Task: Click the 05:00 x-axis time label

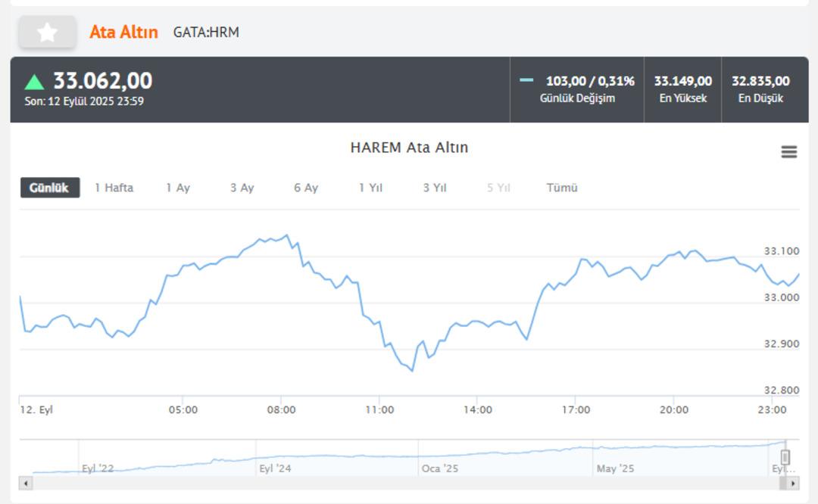Action: click(x=183, y=409)
